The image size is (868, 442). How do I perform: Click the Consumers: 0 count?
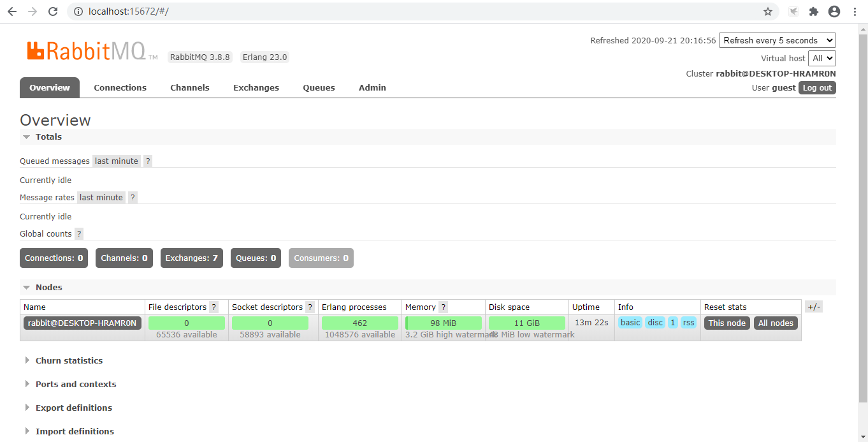pos(321,258)
